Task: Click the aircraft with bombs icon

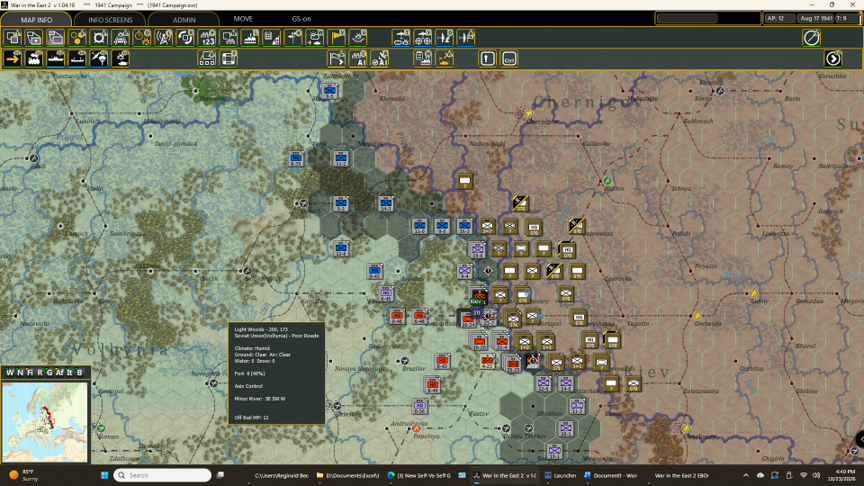Action: point(444,38)
